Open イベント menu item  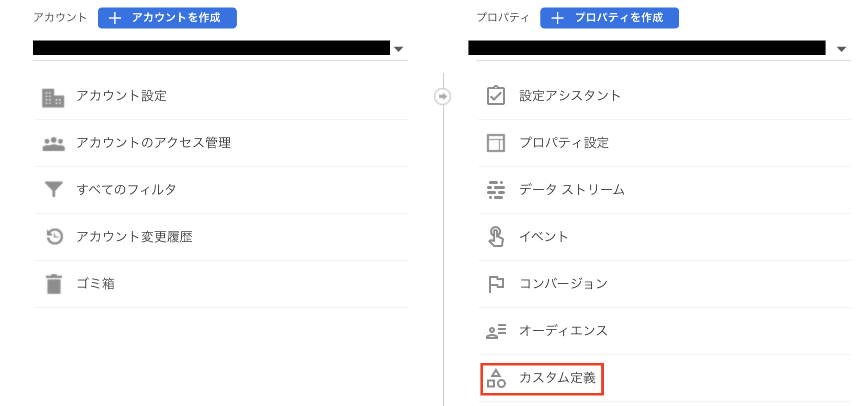[x=664, y=237]
